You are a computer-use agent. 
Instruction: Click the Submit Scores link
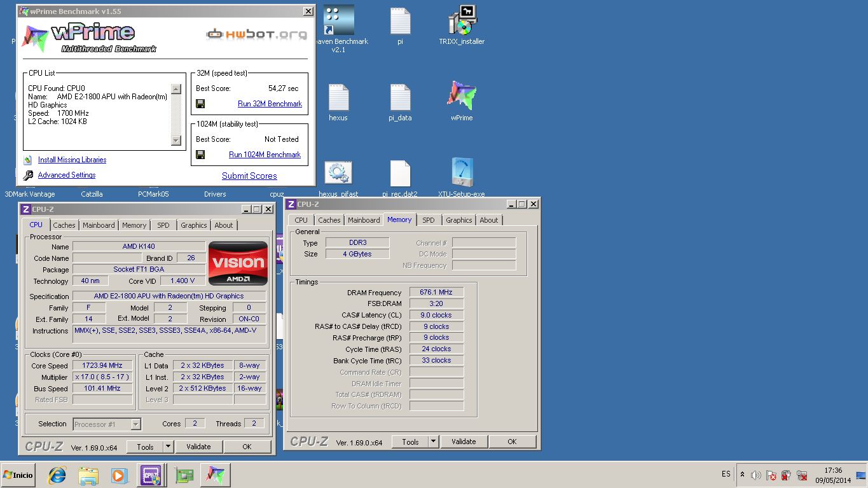coord(249,176)
